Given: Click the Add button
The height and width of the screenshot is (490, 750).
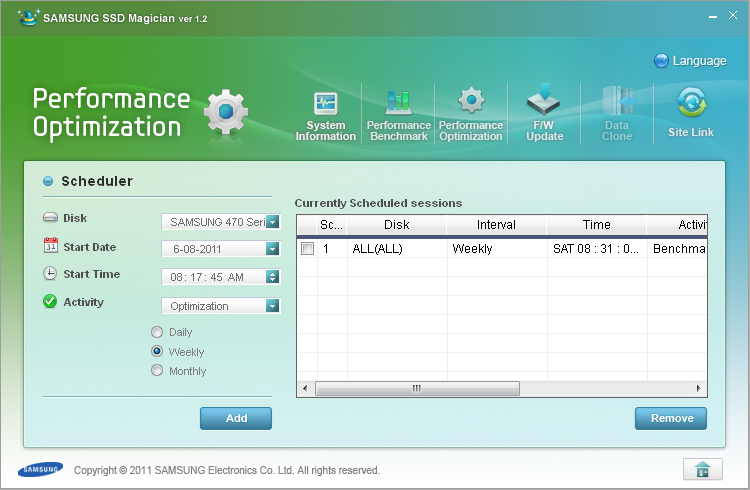Looking at the screenshot, I should [x=236, y=418].
